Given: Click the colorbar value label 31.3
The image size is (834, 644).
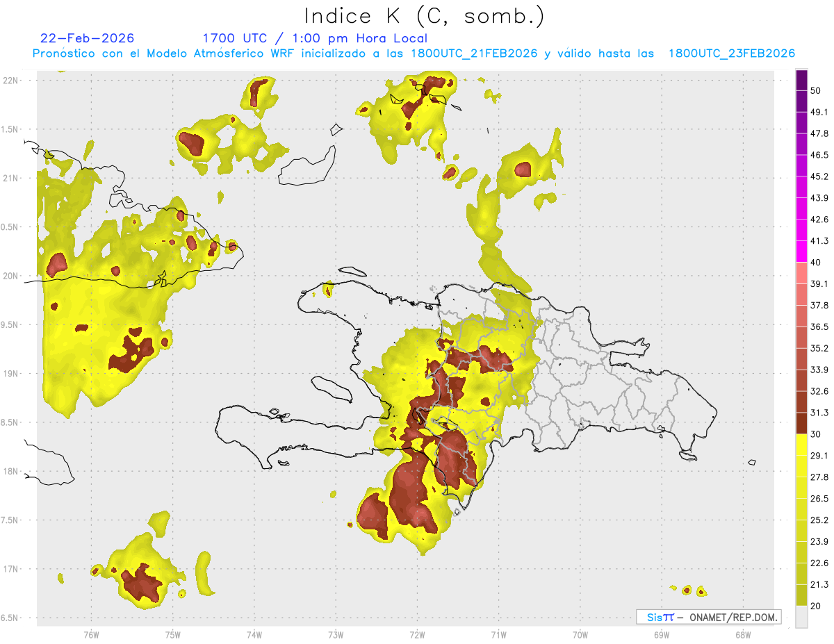Looking at the screenshot, I should pos(819,413).
